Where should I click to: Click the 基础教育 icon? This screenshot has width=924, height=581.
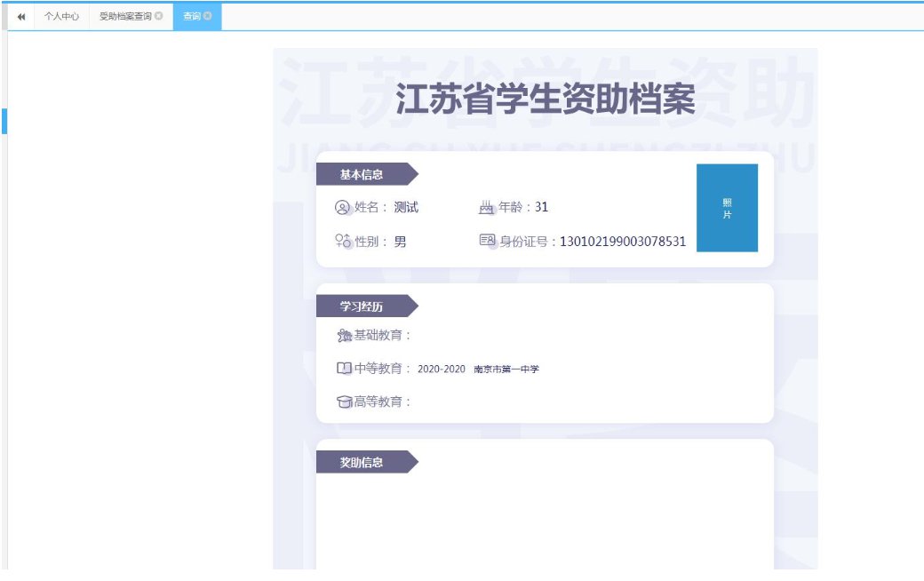(344, 335)
